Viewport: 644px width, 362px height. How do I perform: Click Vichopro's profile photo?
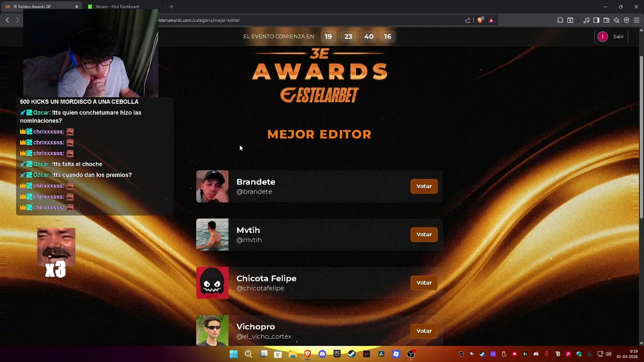(212, 330)
